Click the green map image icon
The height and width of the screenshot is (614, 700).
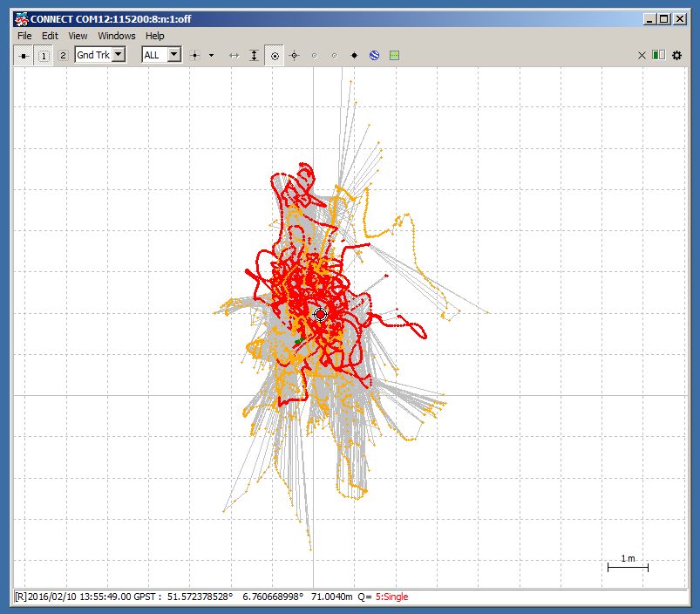point(394,55)
